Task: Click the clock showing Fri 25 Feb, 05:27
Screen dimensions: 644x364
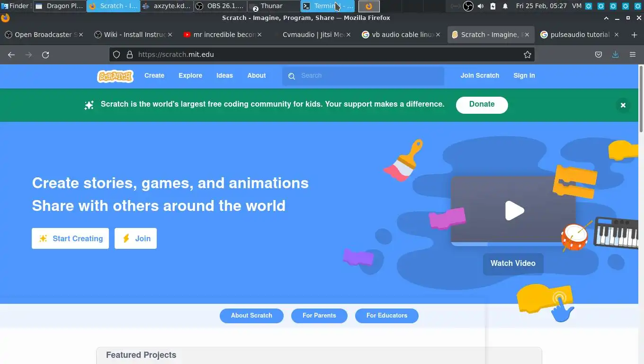Action: tap(542, 6)
